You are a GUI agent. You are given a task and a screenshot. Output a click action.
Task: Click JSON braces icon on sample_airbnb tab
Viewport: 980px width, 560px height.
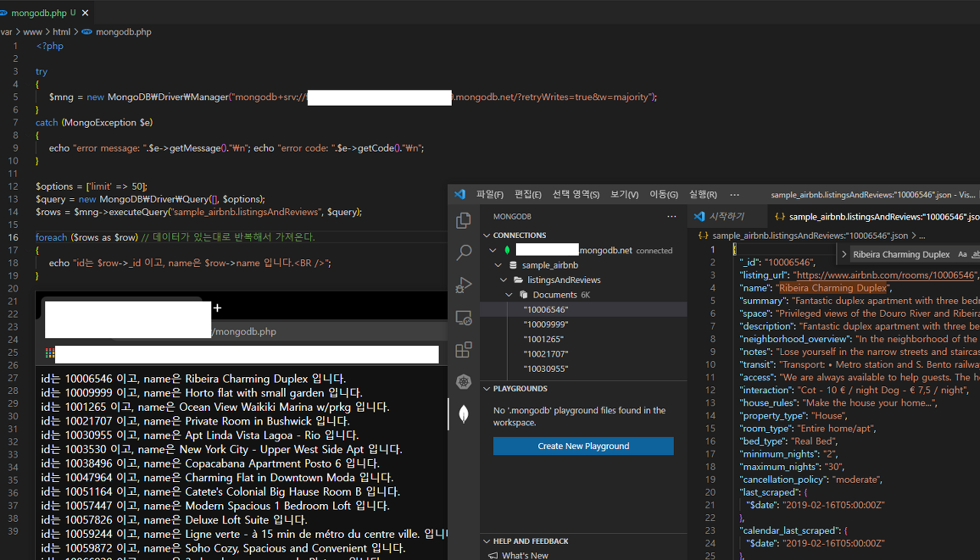point(779,217)
